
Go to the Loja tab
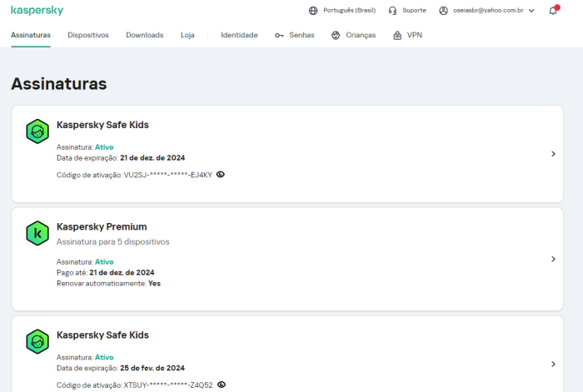click(188, 35)
